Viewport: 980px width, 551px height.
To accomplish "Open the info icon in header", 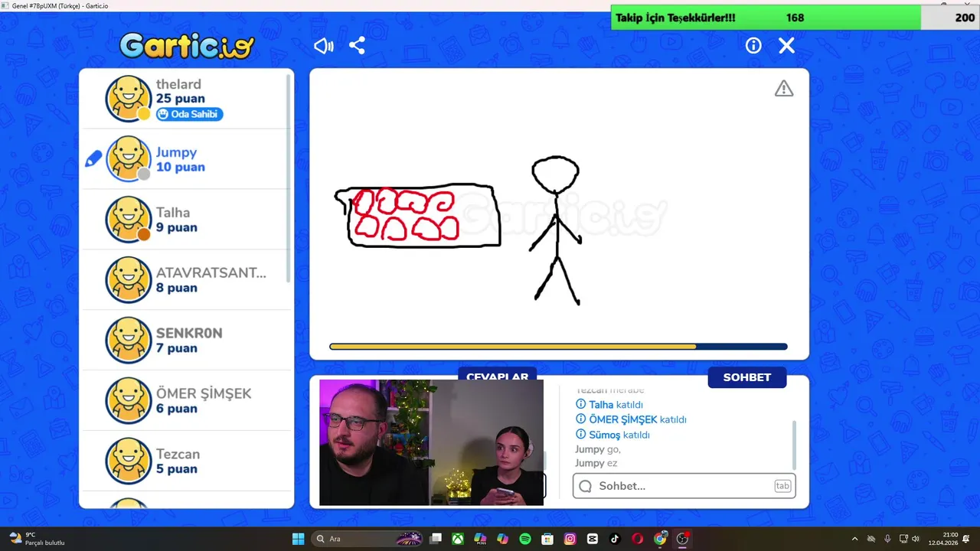I will pyautogui.click(x=753, y=46).
